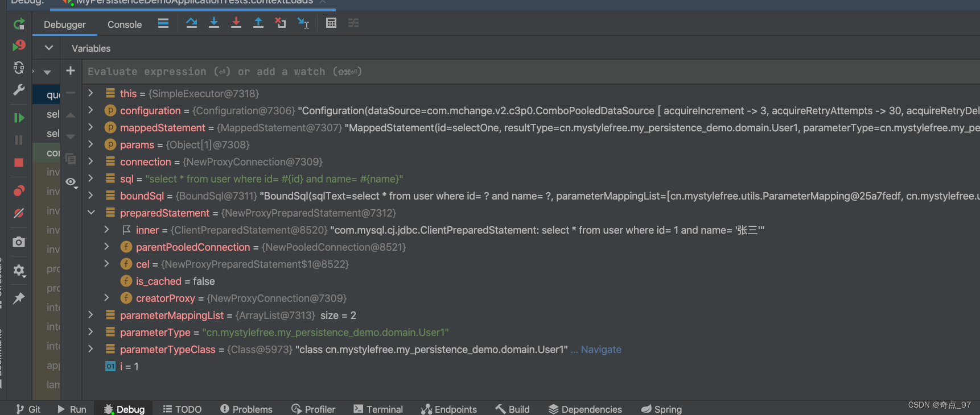Click the Drop Frame icon

click(x=281, y=23)
